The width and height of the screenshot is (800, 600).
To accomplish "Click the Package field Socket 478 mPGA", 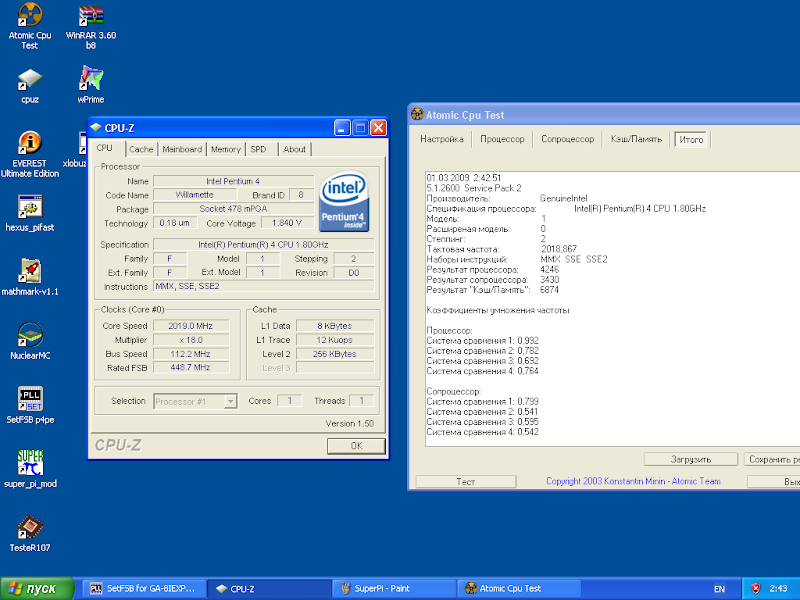I will point(233,209).
